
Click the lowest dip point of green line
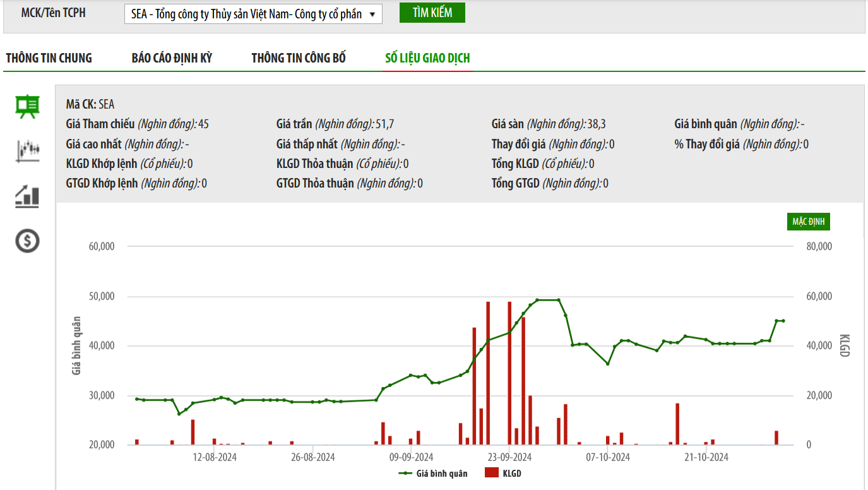(179, 414)
